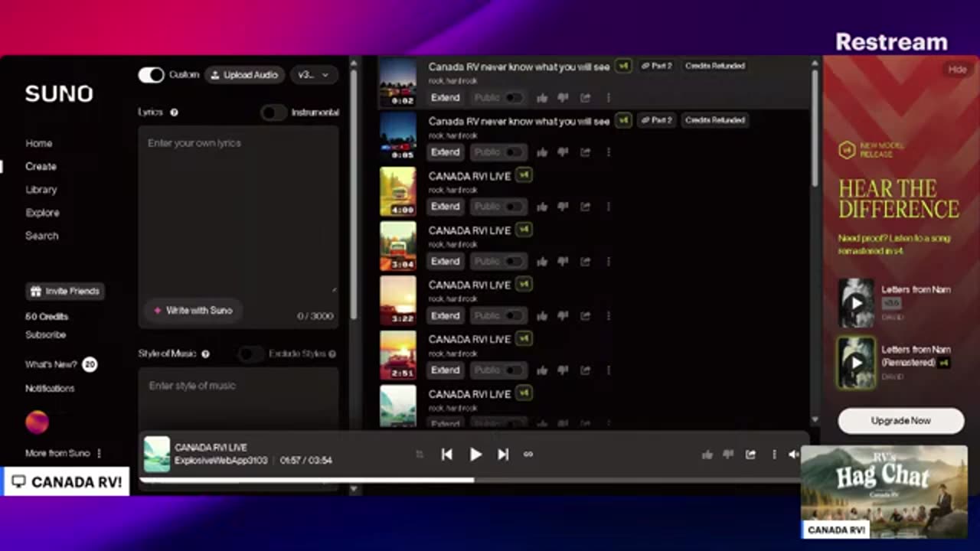Image resolution: width=980 pixels, height=551 pixels.
Task: Open more options in the player bar
Action: pos(774,454)
